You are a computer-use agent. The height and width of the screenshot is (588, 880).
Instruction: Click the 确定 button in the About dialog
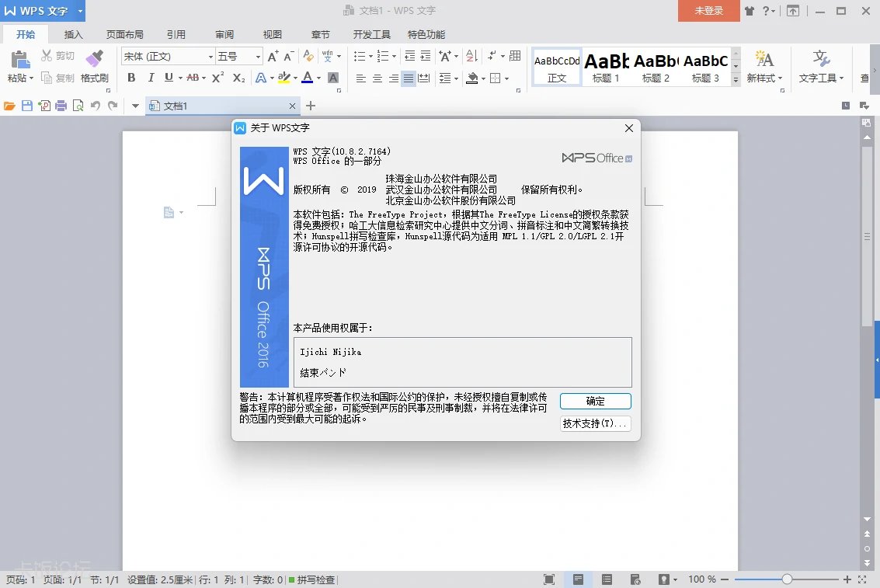tap(595, 401)
